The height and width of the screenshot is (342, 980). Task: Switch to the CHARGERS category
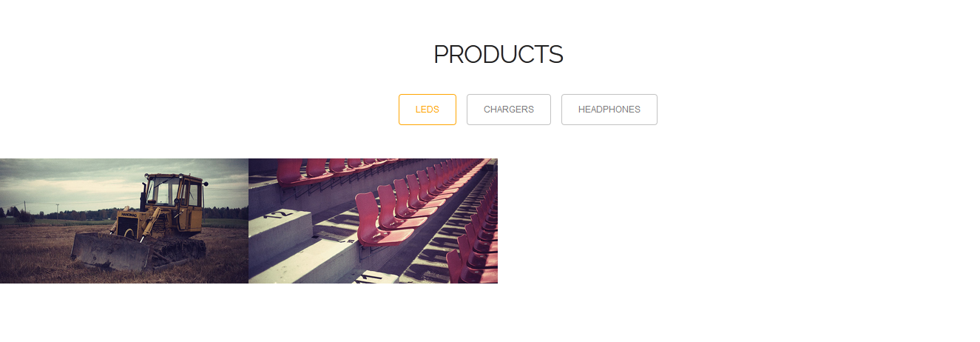pyautogui.click(x=508, y=110)
